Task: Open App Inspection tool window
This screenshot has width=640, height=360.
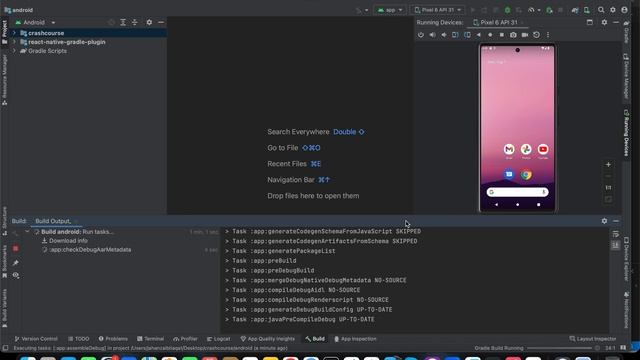Action: [355, 339]
